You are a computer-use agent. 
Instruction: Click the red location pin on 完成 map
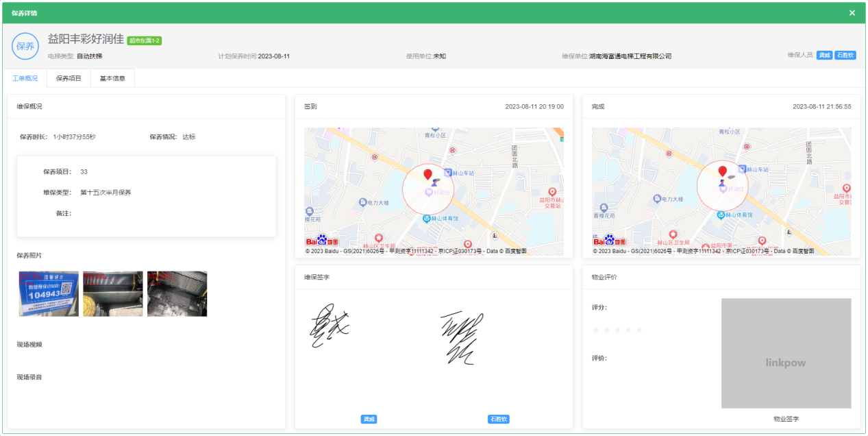click(722, 171)
